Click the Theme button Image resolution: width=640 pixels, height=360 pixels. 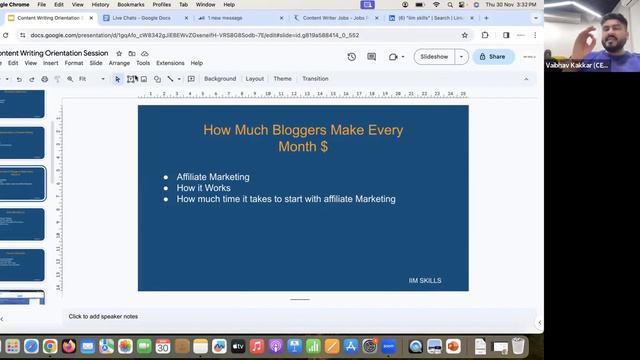282,79
